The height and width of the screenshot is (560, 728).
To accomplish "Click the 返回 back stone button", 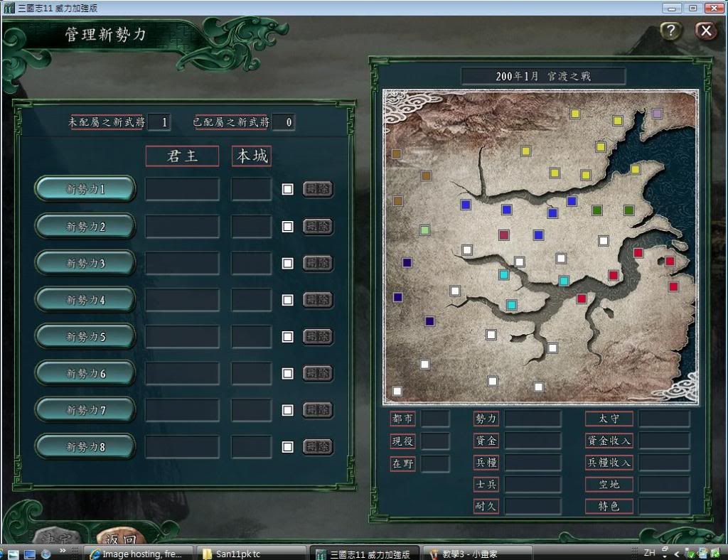I will tap(121, 537).
